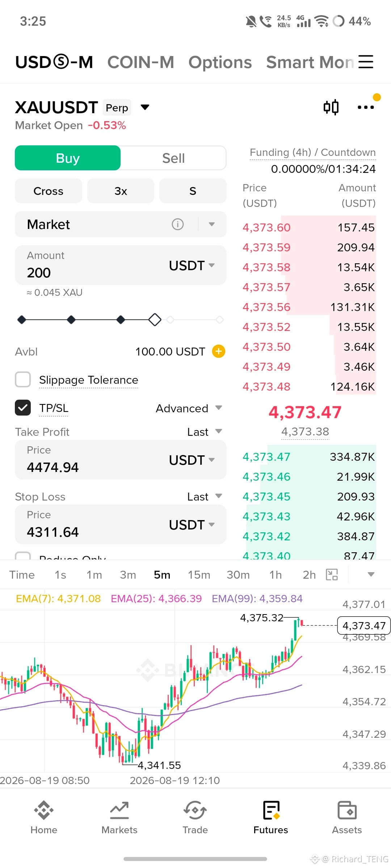
Task: Tap the Cross margin mode button
Action: [48, 191]
